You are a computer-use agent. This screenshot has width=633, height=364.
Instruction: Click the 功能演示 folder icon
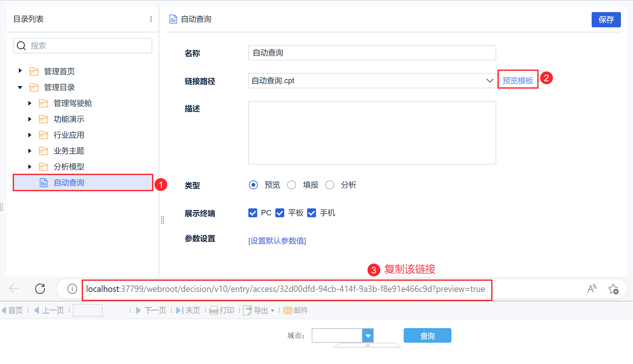point(44,119)
